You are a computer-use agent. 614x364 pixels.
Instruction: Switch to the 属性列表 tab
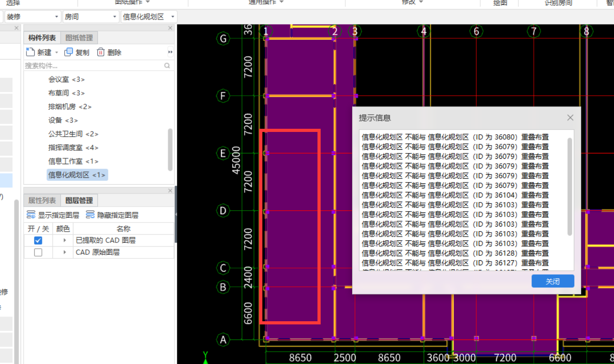42,200
